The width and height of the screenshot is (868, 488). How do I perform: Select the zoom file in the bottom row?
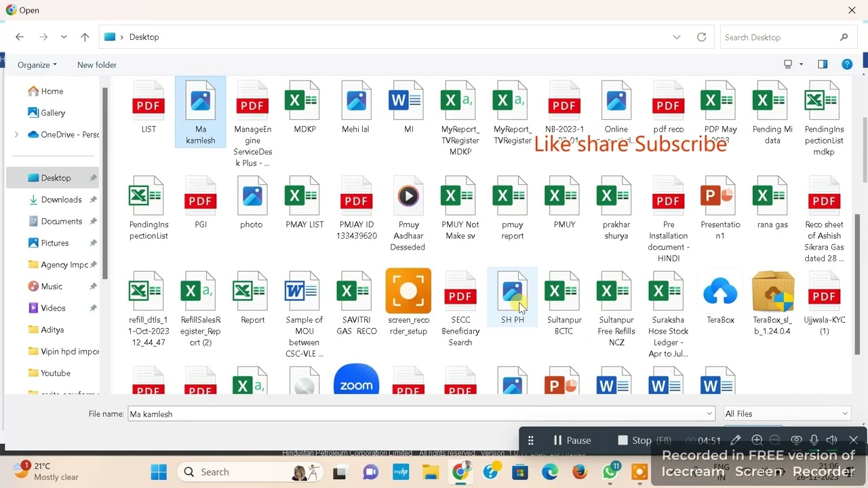[x=356, y=380]
